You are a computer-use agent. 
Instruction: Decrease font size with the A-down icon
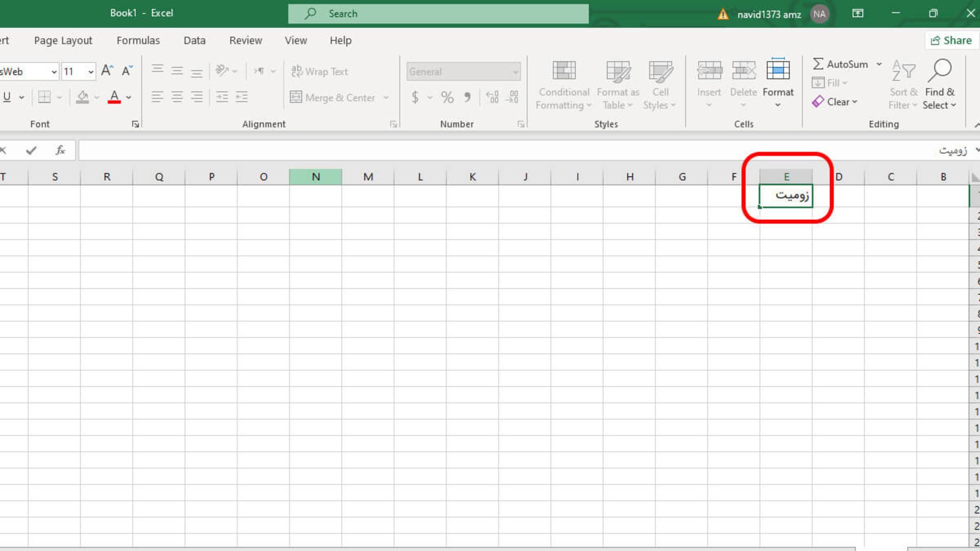[127, 71]
